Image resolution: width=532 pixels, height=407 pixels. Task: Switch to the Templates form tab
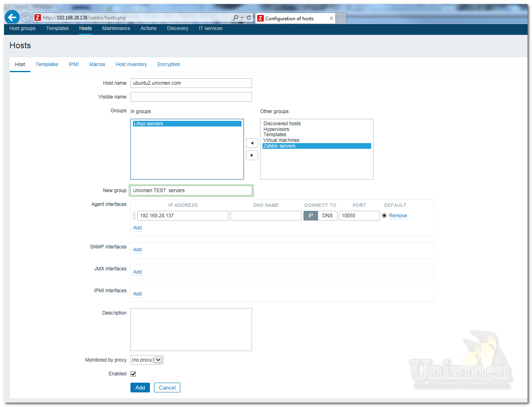(x=47, y=64)
